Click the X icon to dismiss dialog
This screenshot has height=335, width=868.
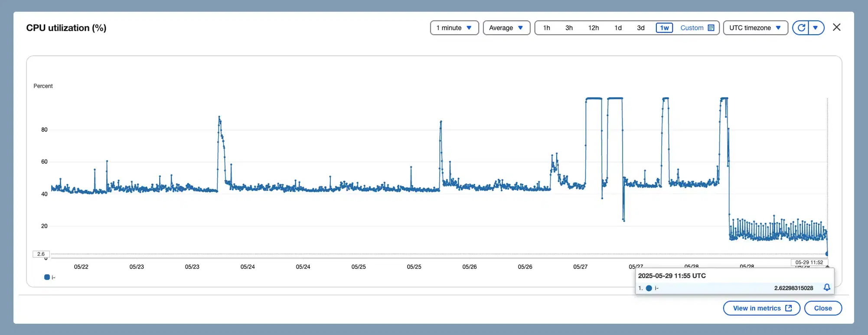pos(837,27)
